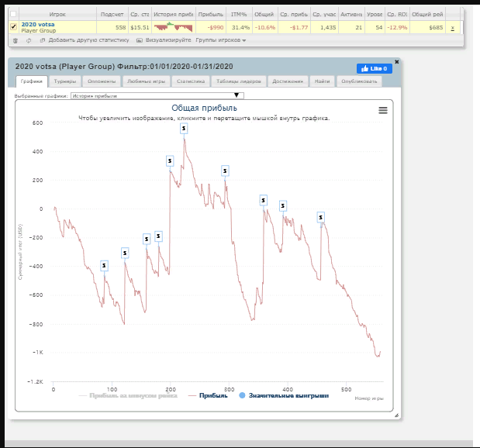Image resolution: width=480 pixels, height=448 pixels.
Task: Click the win marker near game 390
Action: tap(283, 206)
